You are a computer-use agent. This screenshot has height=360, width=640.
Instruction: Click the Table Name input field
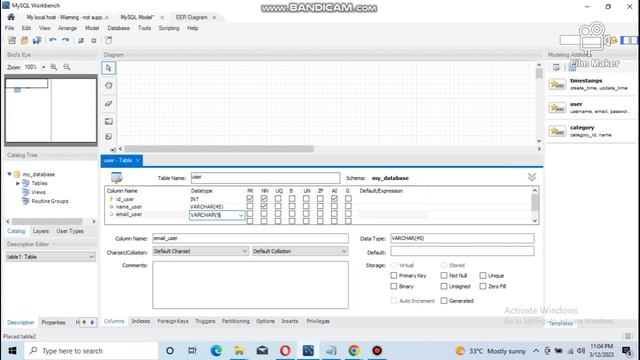[265, 178]
